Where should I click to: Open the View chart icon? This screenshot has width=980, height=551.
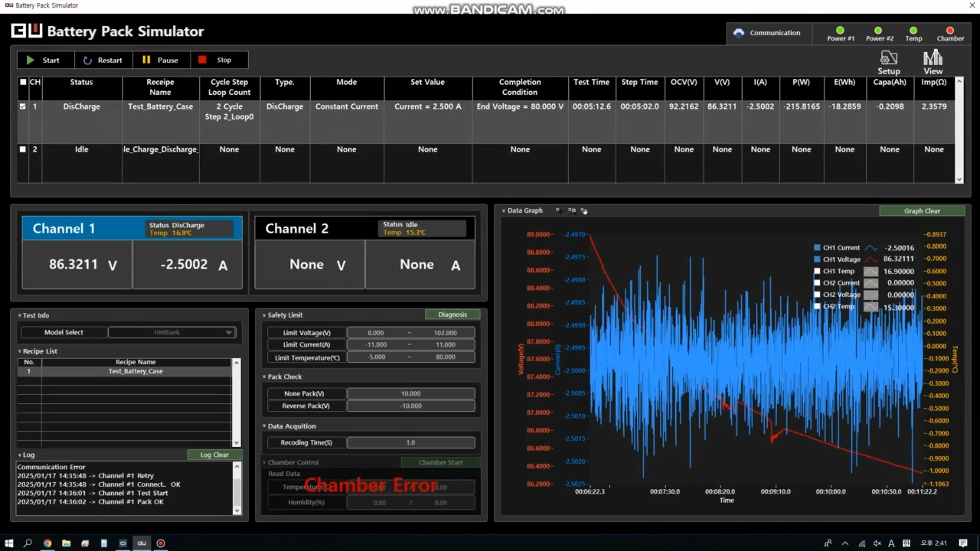click(x=933, y=59)
